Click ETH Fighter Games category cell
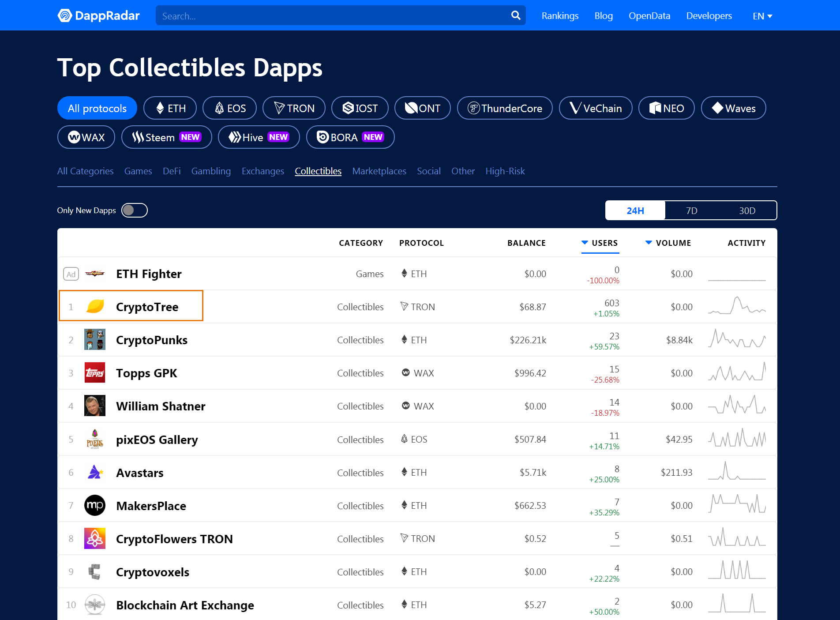This screenshot has height=620, width=840. [x=370, y=274]
